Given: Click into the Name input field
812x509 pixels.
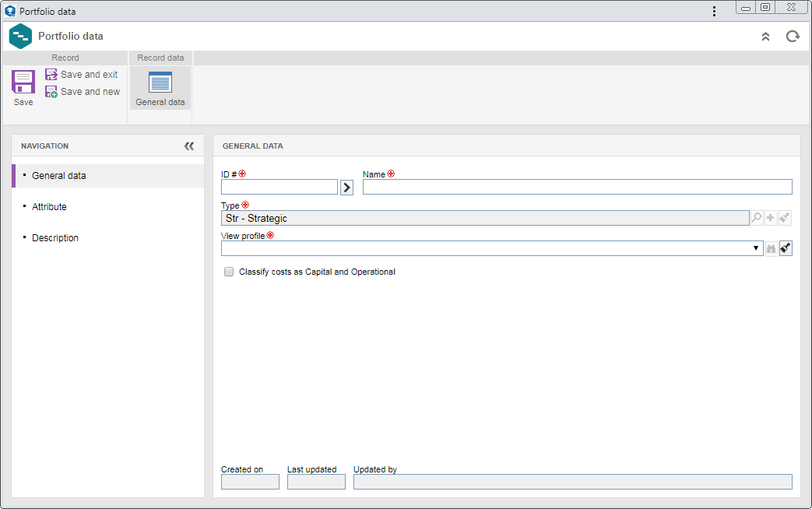Looking at the screenshot, I should [x=577, y=187].
